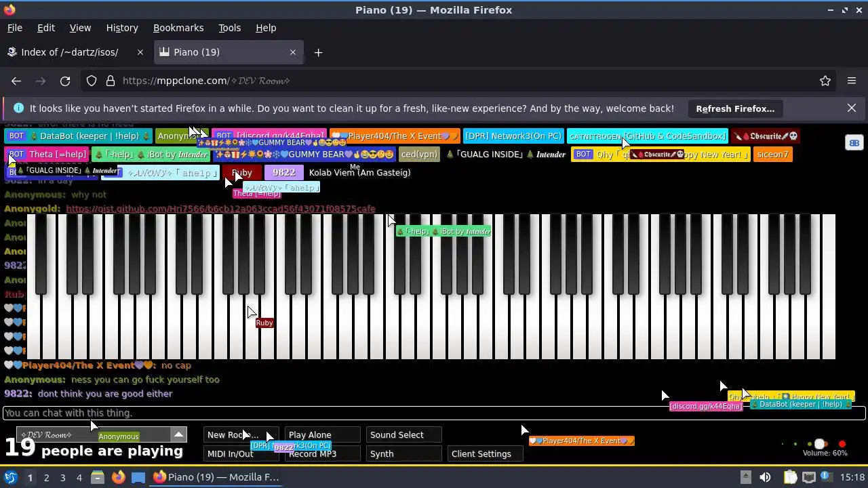The height and width of the screenshot is (488, 868).
Task: Select the Kolab Viem (Am Gasteig) player
Action: 359,173
